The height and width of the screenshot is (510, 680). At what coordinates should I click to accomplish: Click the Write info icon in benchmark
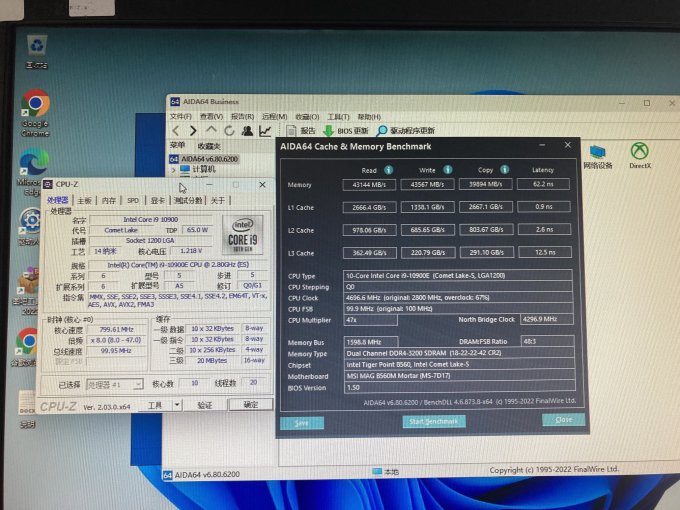click(x=448, y=170)
